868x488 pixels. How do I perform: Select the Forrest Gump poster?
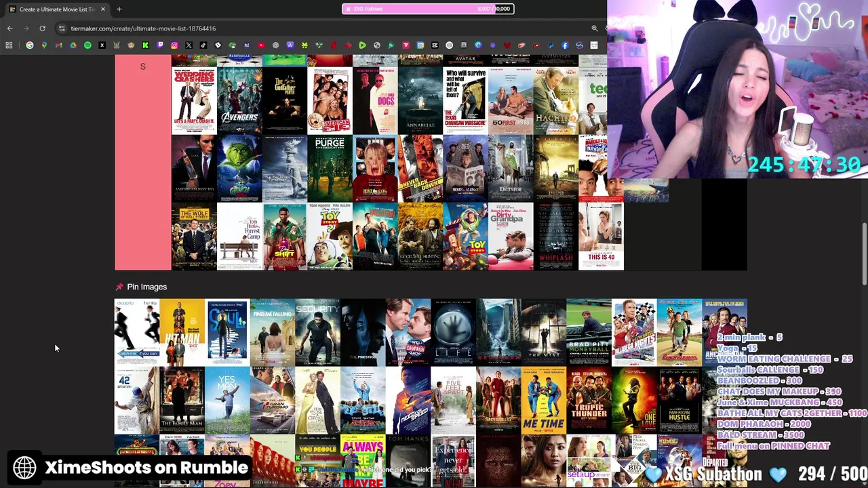pyautogui.click(x=239, y=236)
